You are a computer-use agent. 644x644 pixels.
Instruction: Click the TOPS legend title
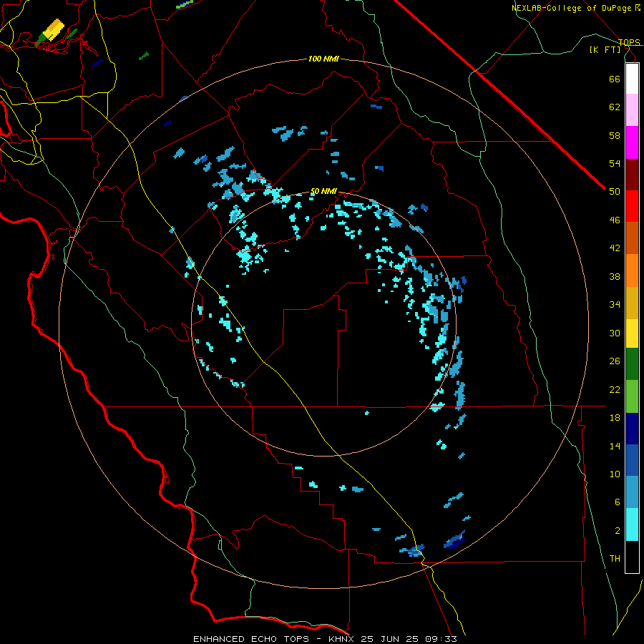[629, 42]
